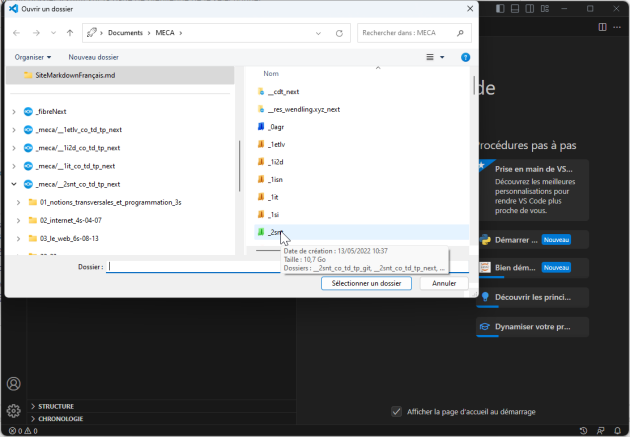The height and width of the screenshot is (437, 630).
Task: Open the Manage gear in activity bar
Action: coord(13,410)
